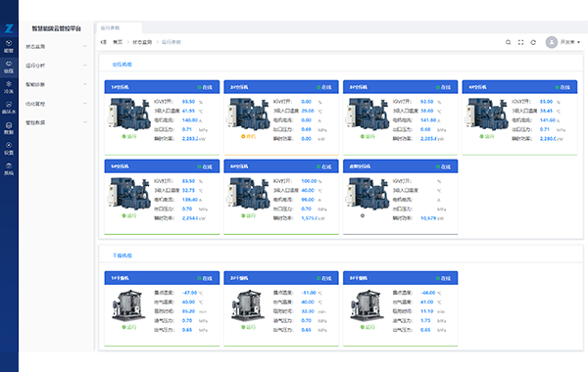The image size is (588, 372).
Task: Expand the 运行分析 menu chevron
Action: 84,66
